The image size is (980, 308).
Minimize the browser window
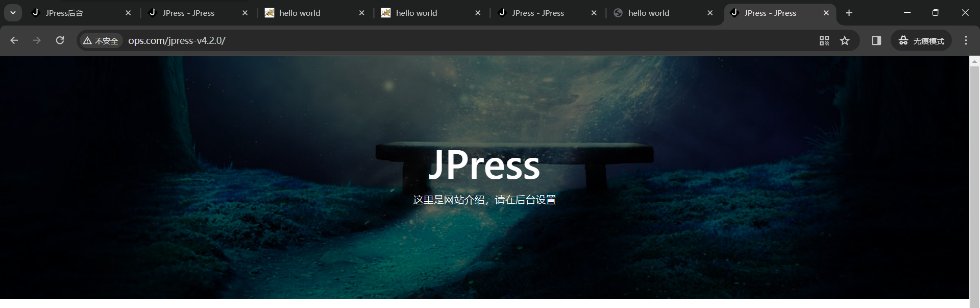[907, 13]
